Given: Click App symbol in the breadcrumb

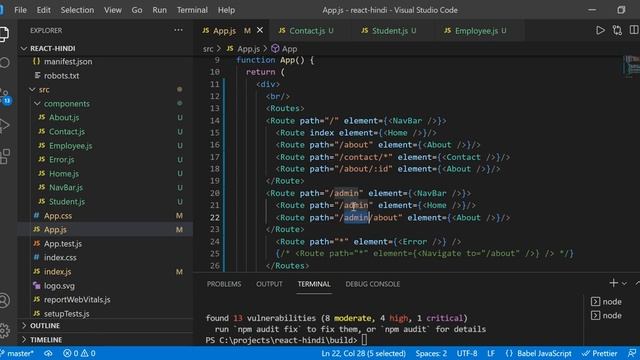Looking at the screenshot, I should point(284,49).
